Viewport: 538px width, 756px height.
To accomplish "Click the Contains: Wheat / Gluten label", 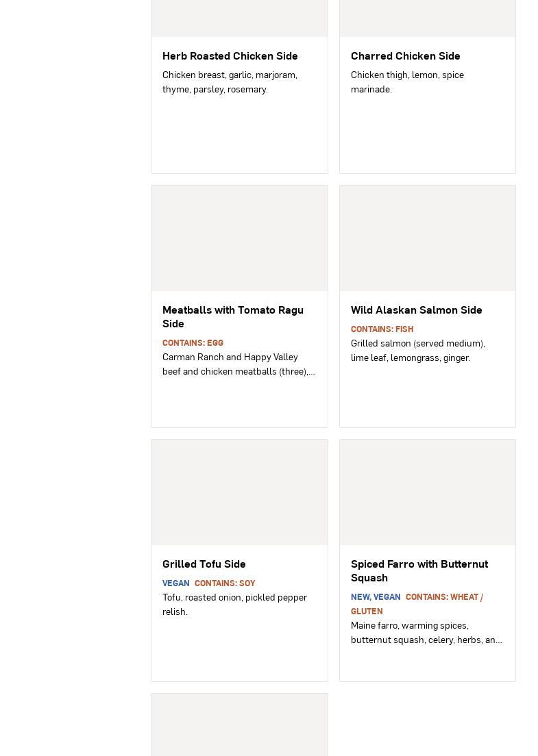I will tap(443, 597).
